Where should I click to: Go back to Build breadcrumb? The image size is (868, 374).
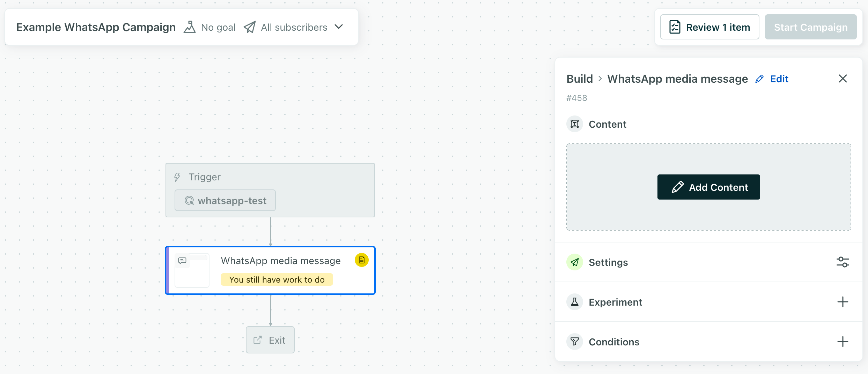pyautogui.click(x=580, y=79)
